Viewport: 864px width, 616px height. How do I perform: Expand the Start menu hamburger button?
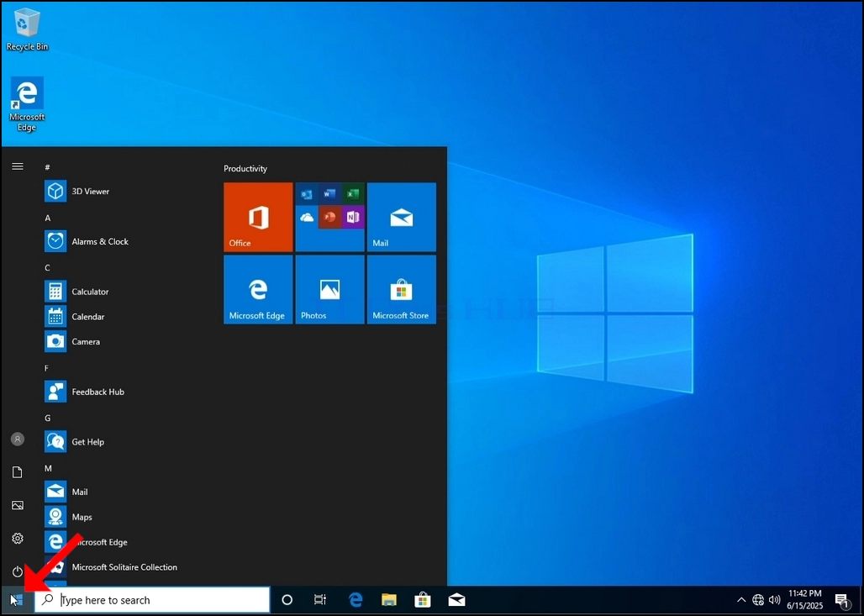tap(18, 166)
